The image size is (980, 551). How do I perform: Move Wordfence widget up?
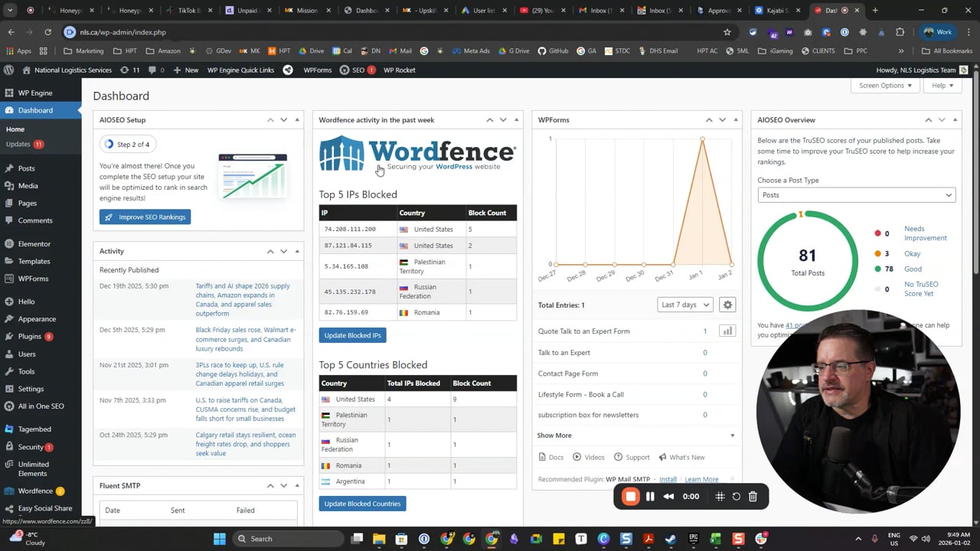point(489,120)
